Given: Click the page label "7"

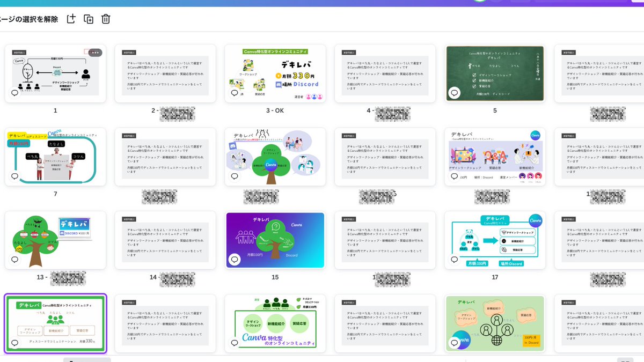Looking at the screenshot, I should click(x=55, y=194).
